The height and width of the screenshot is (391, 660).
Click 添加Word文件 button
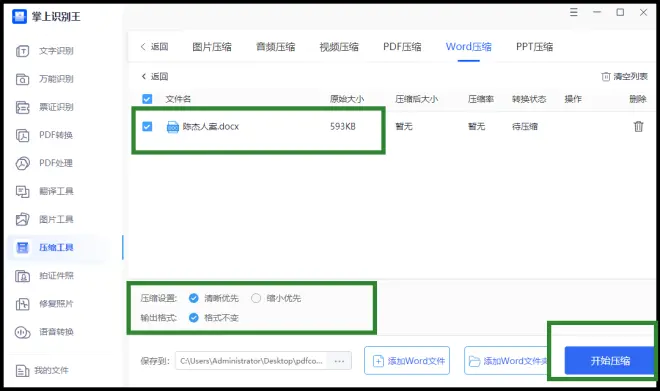pos(407,361)
